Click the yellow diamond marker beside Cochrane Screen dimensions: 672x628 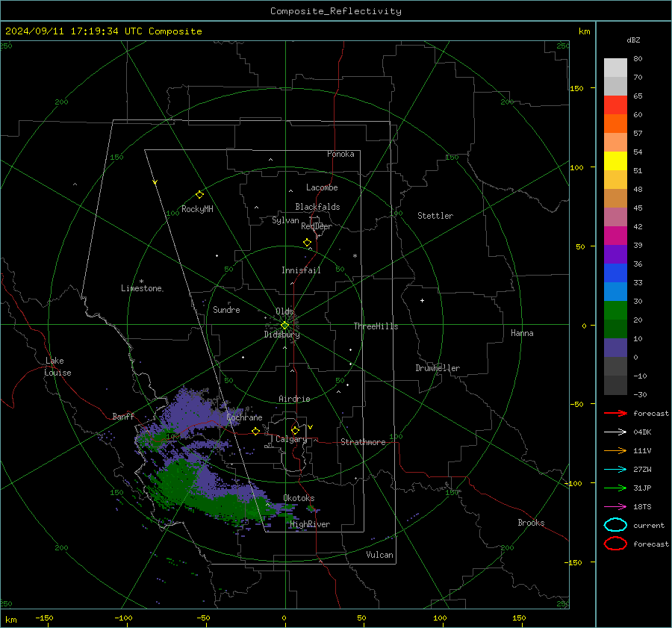click(x=255, y=432)
